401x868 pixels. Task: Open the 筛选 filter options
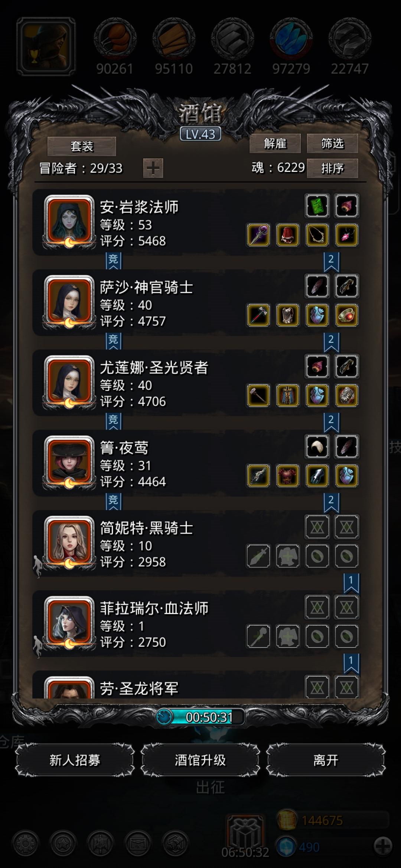[x=332, y=143]
